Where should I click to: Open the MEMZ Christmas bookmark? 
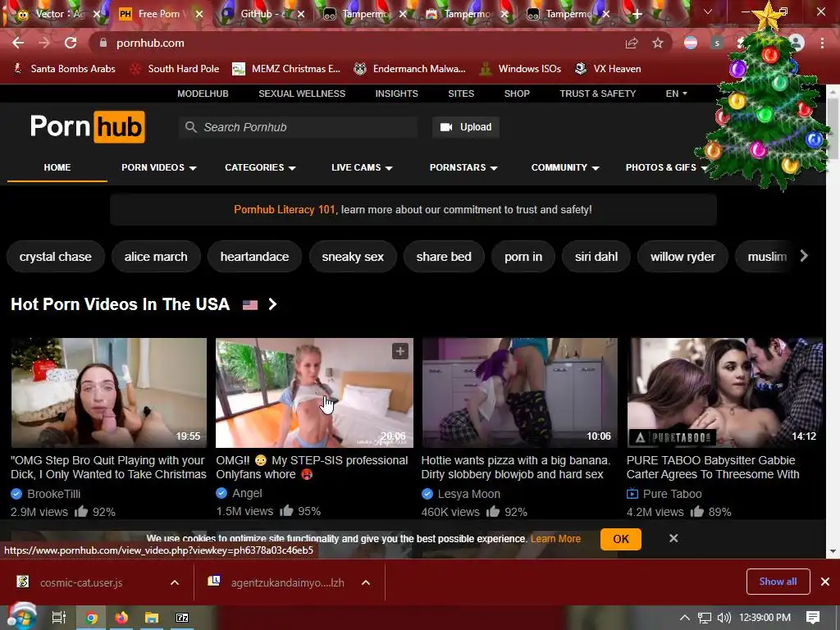tap(286, 69)
